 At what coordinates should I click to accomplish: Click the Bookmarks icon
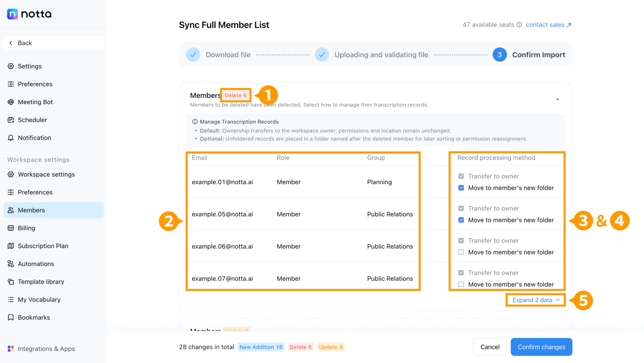click(11, 318)
